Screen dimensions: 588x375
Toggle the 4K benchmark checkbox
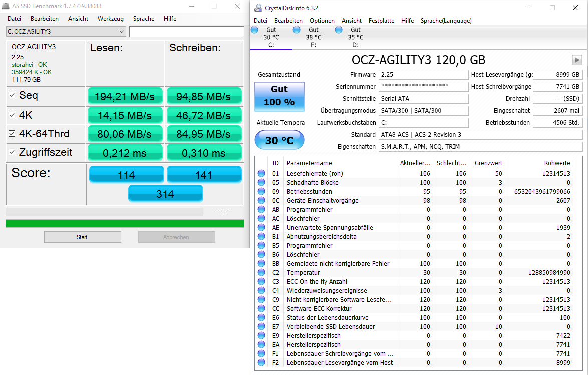click(12, 115)
